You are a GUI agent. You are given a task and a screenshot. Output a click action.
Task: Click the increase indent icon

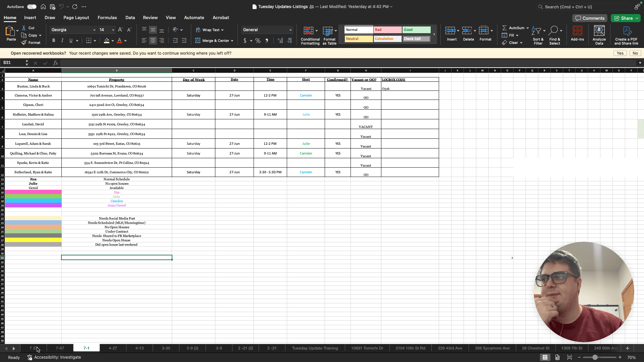[x=184, y=41]
